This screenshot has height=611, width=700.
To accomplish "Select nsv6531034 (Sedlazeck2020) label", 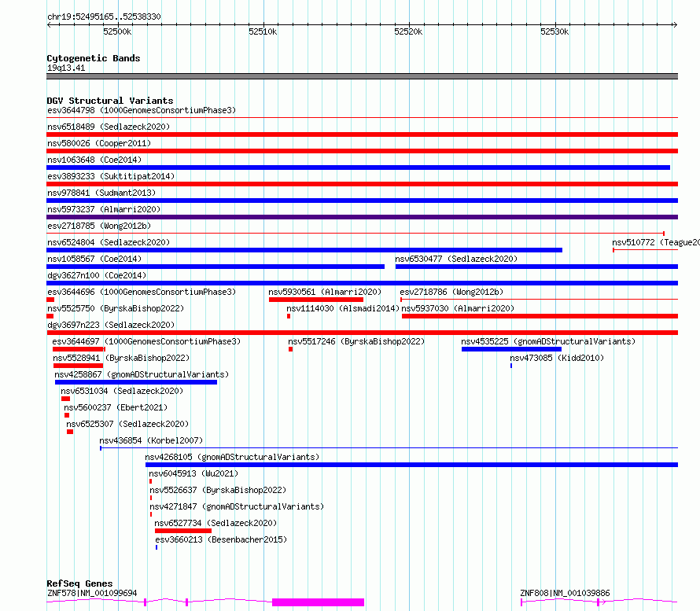I will tap(122, 391).
